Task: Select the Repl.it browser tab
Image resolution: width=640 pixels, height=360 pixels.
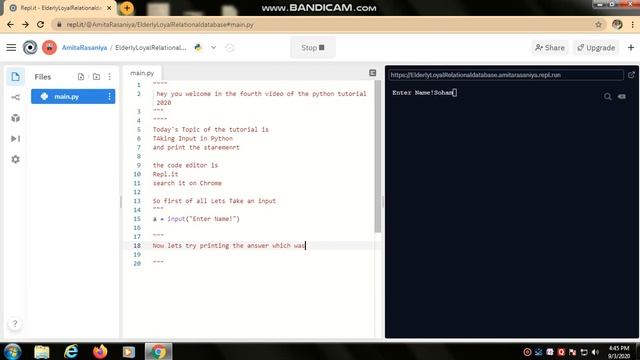Action: tap(60, 8)
